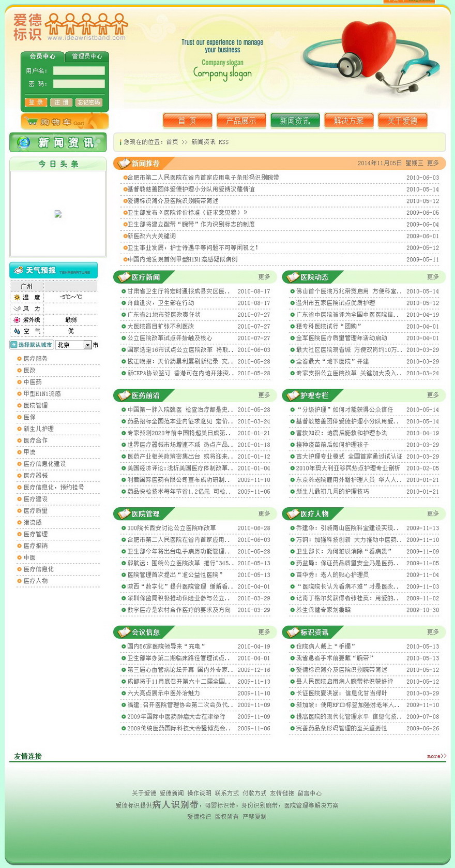The width and height of the screenshot is (455, 868).
Task: Open the 首页 navigation menu item
Action: pyautogui.click(x=187, y=121)
